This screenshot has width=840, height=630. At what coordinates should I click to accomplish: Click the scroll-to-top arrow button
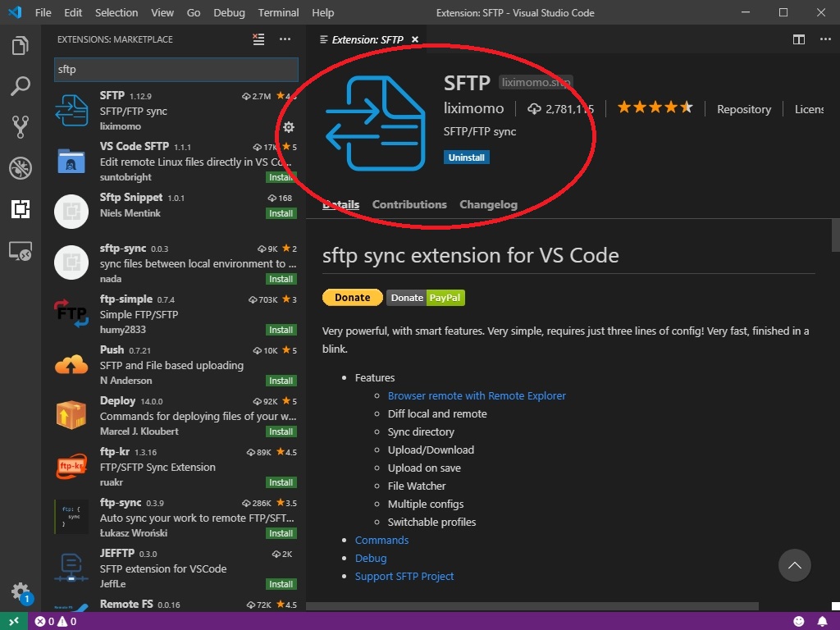click(x=794, y=565)
